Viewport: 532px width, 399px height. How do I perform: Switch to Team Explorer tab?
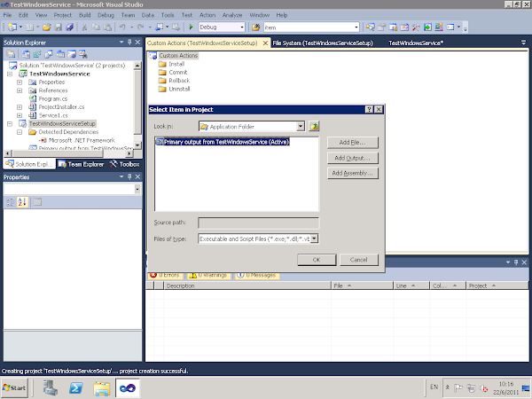click(x=81, y=164)
